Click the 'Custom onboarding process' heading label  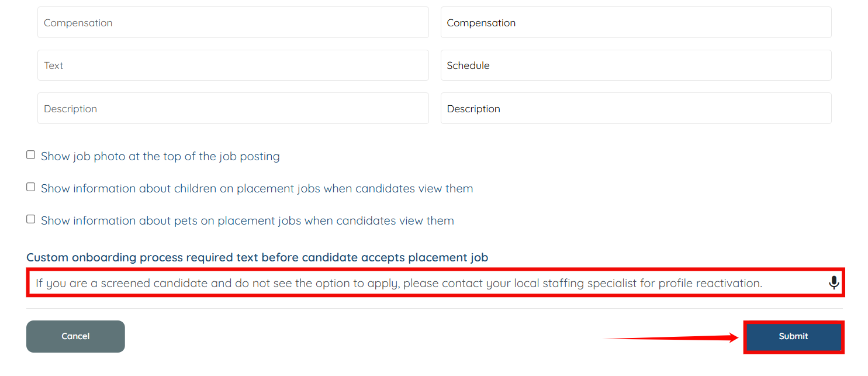257,257
